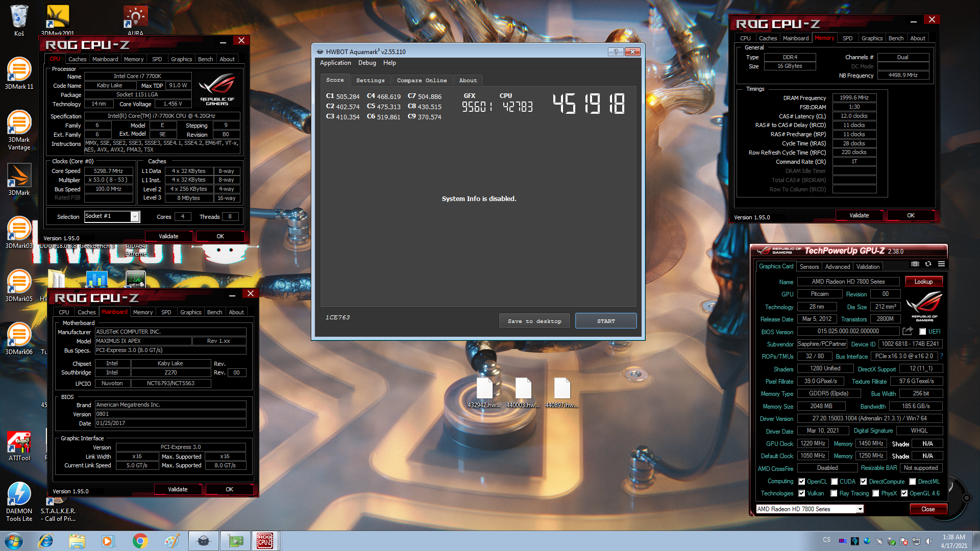Open the Recycle Bin (Koš) desktop icon
The width and height of the screenshot is (980, 551).
pyautogui.click(x=19, y=20)
